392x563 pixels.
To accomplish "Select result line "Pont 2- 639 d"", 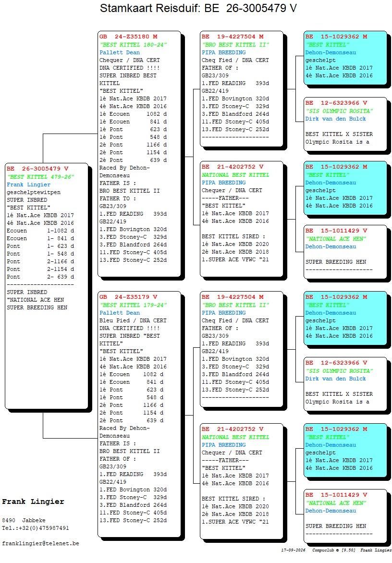I will coord(40,277).
